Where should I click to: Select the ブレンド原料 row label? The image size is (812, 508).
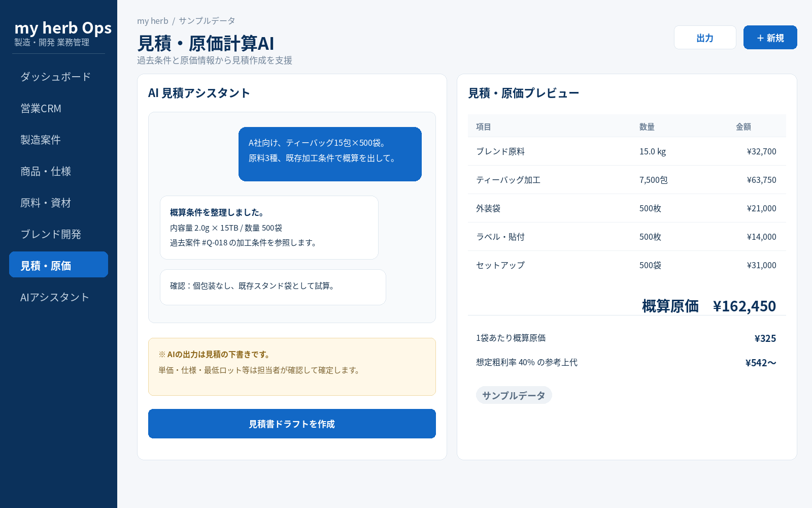pos(500,151)
